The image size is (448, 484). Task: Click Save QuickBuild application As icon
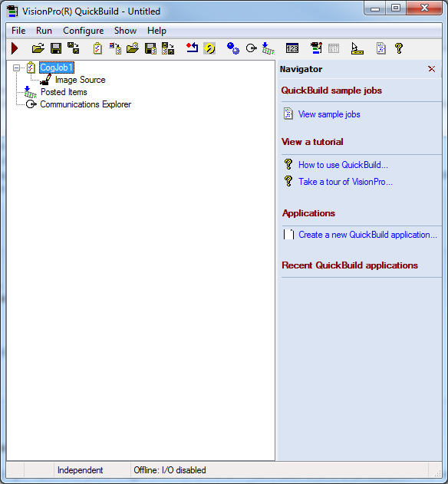[x=74, y=48]
